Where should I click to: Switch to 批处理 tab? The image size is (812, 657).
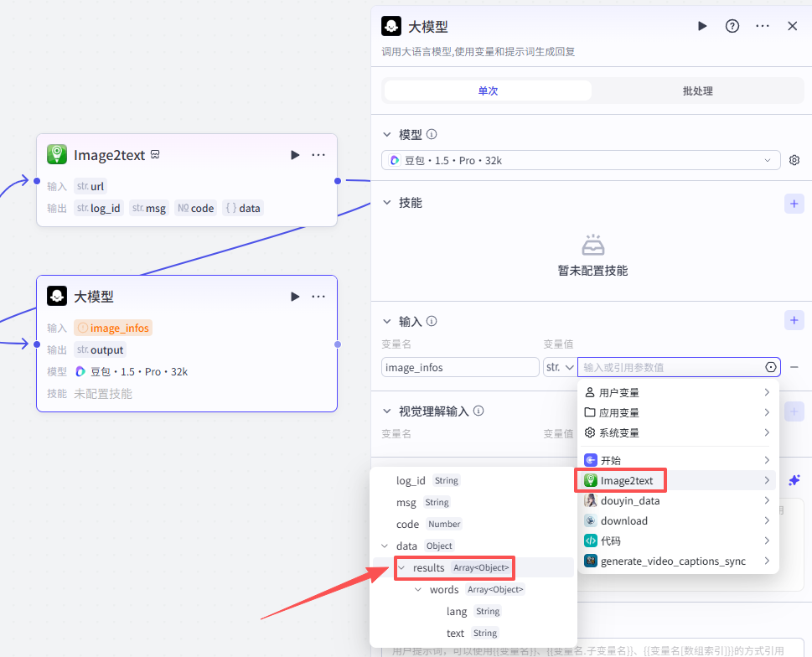[697, 91]
